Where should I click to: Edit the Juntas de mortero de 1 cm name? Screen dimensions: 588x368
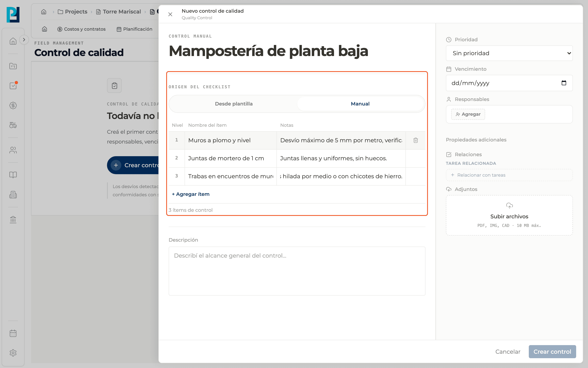[x=231, y=158]
